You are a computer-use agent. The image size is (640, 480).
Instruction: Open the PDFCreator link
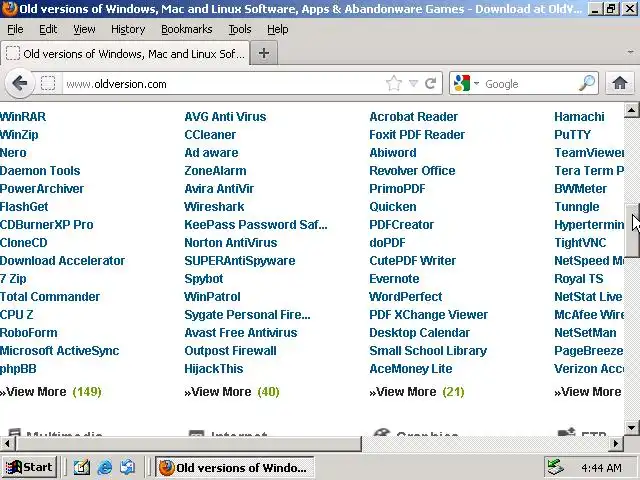point(402,224)
